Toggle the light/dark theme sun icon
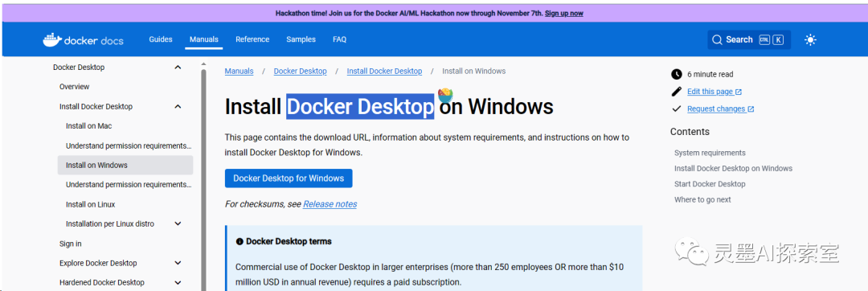 tap(810, 40)
